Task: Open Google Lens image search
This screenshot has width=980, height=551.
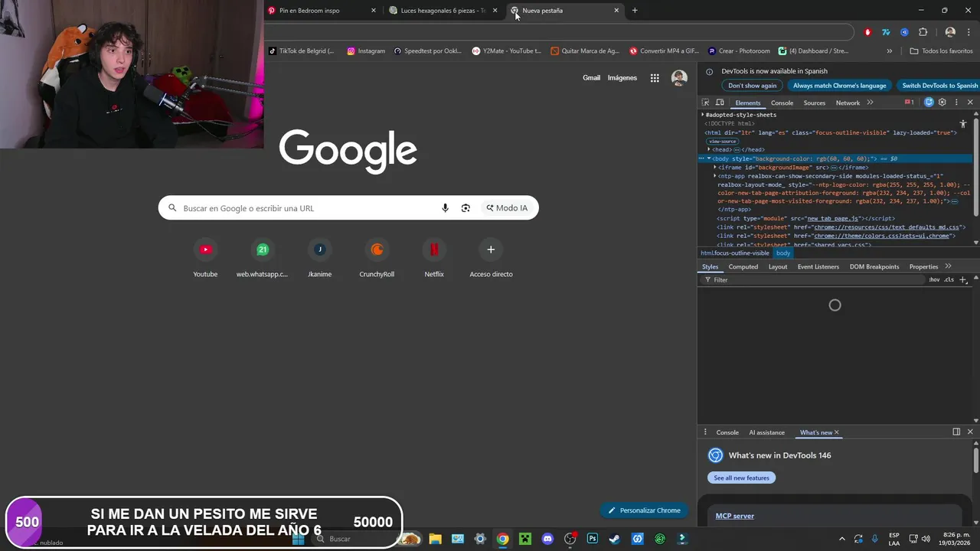Action: coord(465,208)
